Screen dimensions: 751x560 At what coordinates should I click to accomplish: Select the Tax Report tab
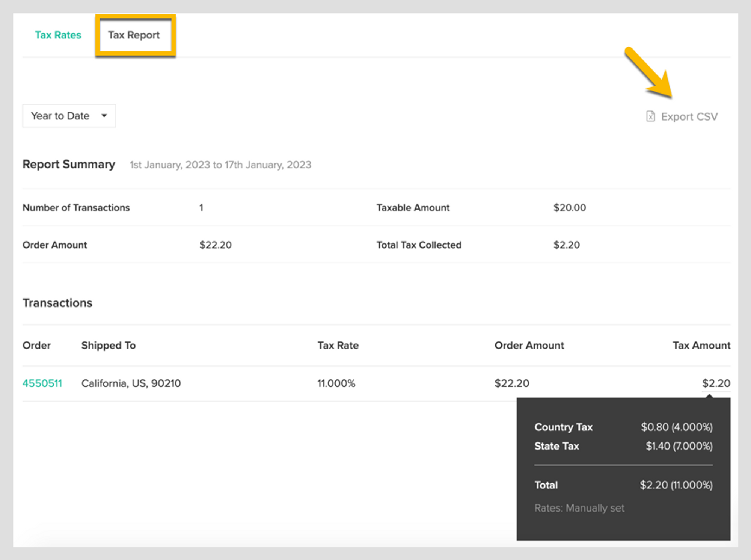point(134,35)
